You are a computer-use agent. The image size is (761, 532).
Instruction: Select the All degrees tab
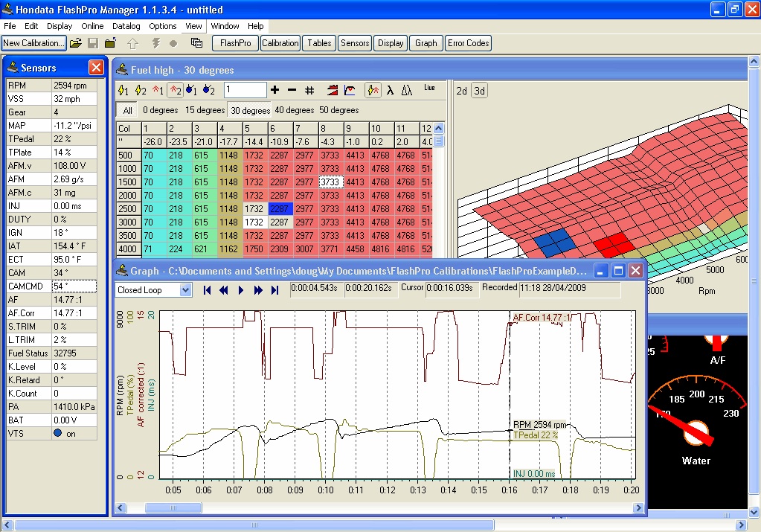(x=127, y=110)
